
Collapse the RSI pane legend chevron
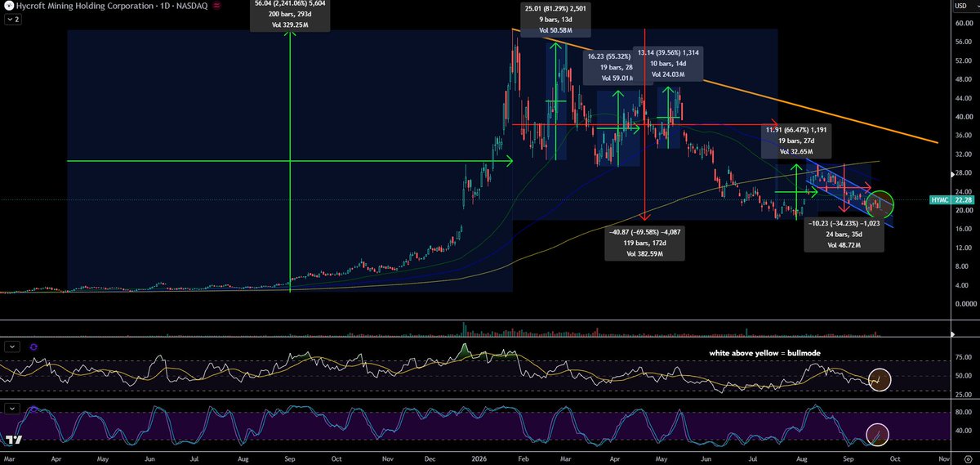11,347
